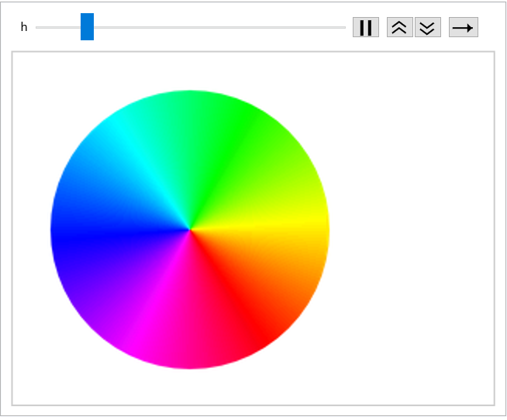Click the h slider track right of handle

(x=217, y=27)
